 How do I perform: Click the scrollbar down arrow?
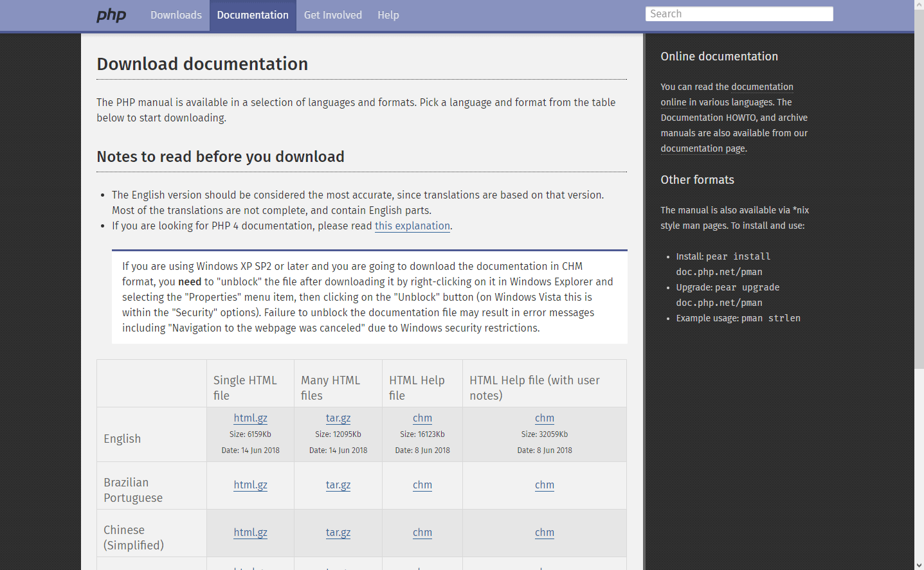coord(919,565)
